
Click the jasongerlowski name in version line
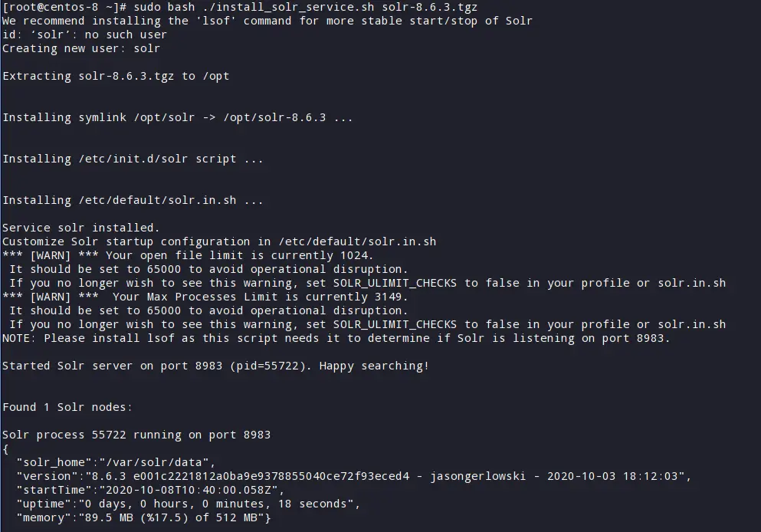[478, 476]
